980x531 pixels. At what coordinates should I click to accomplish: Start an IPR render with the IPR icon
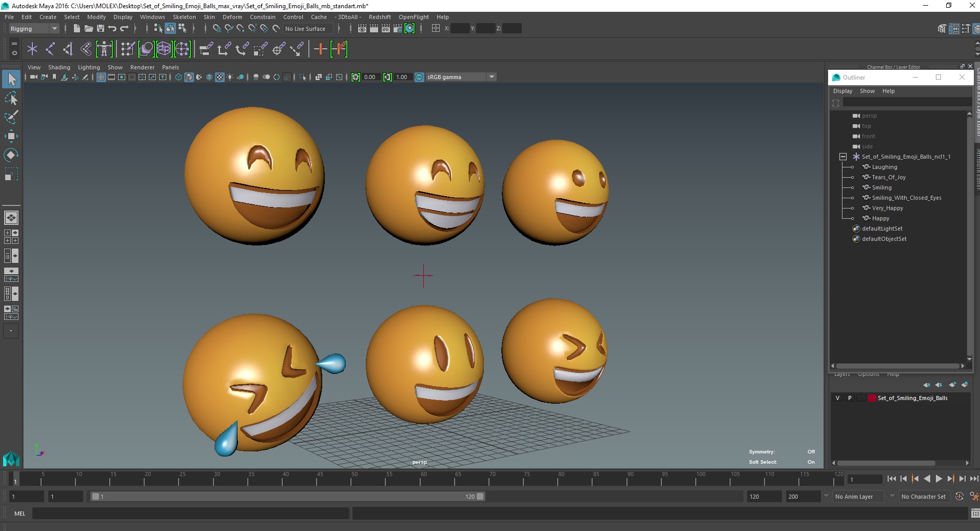coord(386,28)
